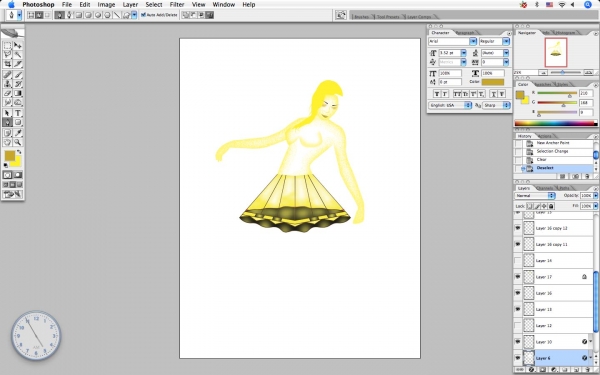The image size is (600, 375).
Task: Select the Magic Wand tool
Action: pyautogui.click(x=18, y=55)
